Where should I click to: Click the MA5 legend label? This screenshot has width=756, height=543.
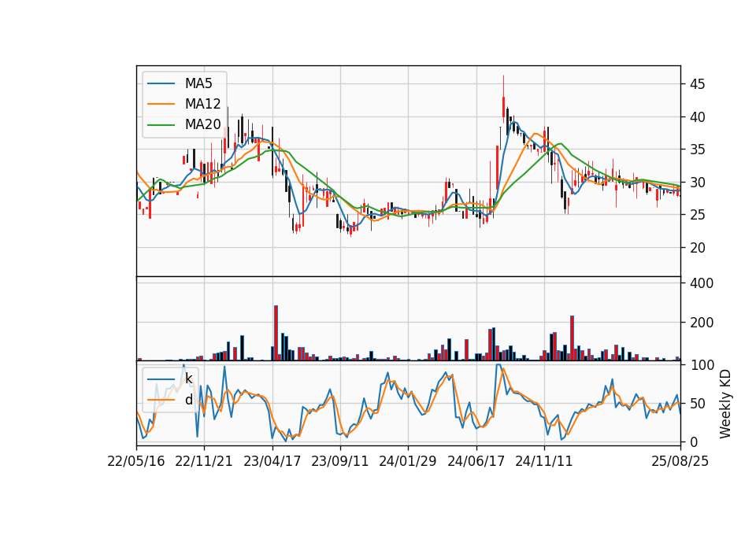pyautogui.click(x=198, y=83)
